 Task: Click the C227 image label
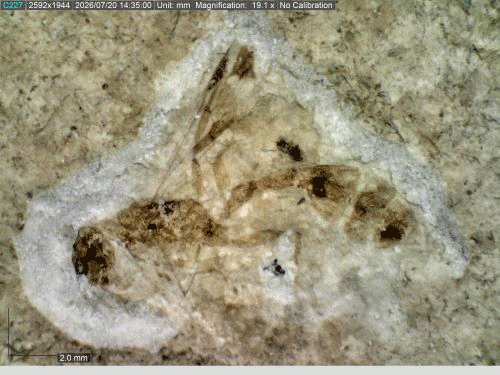13,5
